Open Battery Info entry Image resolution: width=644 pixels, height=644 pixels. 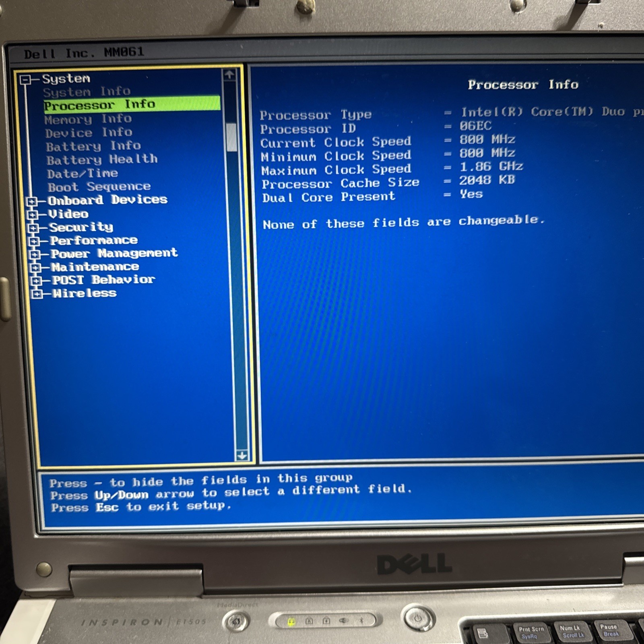[x=93, y=146]
